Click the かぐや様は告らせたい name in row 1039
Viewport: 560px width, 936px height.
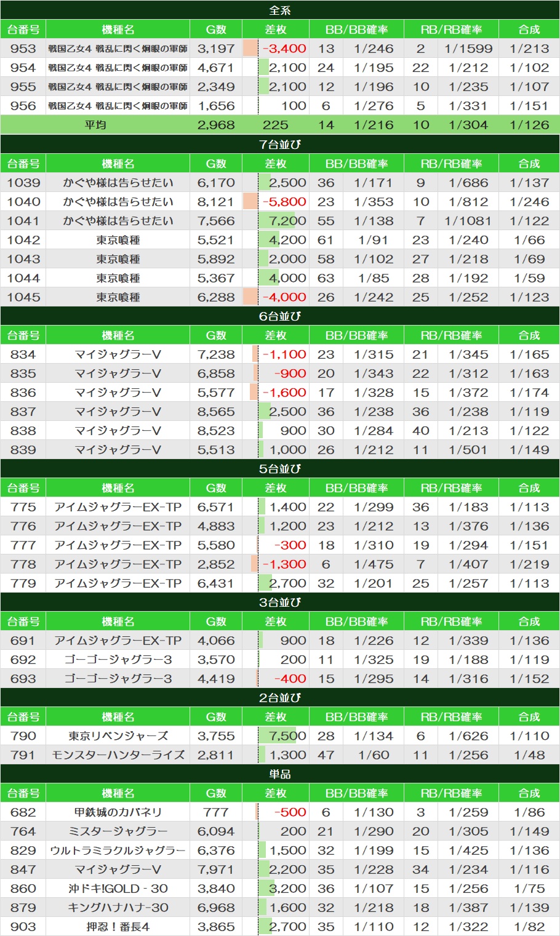pyautogui.click(x=118, y=183)
